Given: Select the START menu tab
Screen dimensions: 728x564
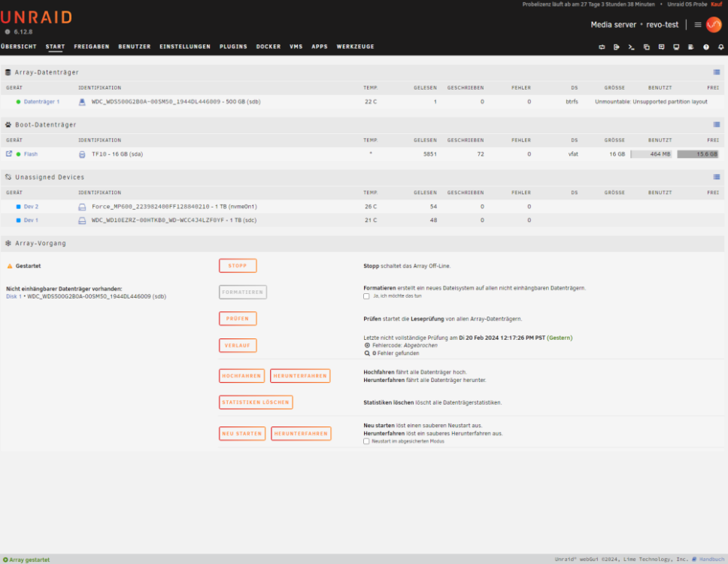Looking at the screenshot, I should tap(55, 47).
